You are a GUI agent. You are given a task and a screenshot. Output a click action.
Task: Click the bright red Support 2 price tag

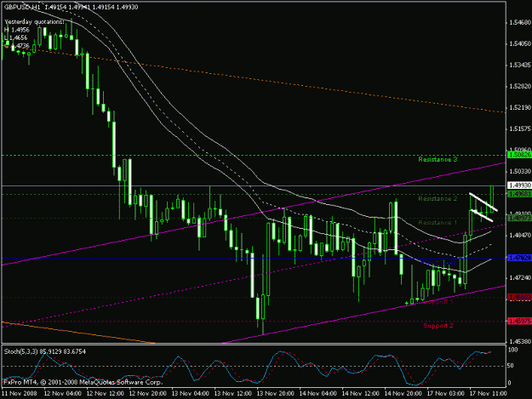pyautogui.click(x=519, y=321)
